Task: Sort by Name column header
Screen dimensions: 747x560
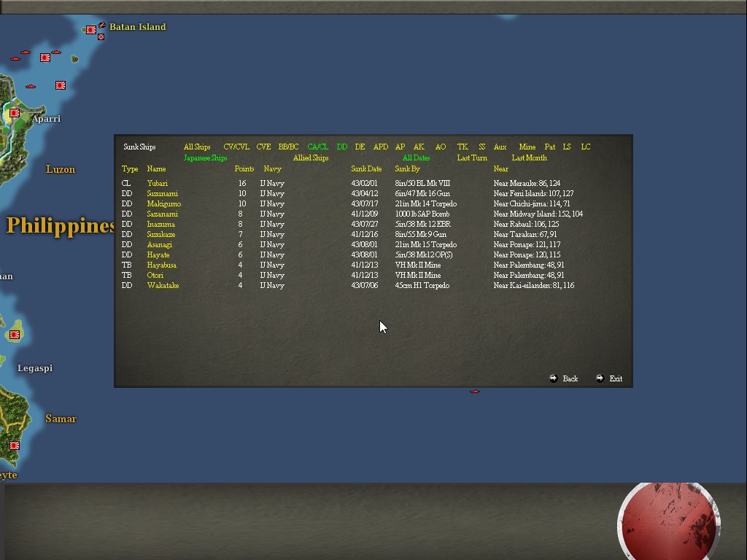Action: (156, 168)
